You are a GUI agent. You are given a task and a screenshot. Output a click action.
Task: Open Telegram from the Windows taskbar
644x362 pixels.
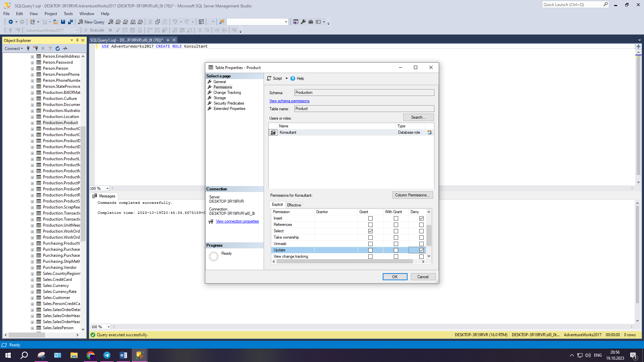pos(107,355)
